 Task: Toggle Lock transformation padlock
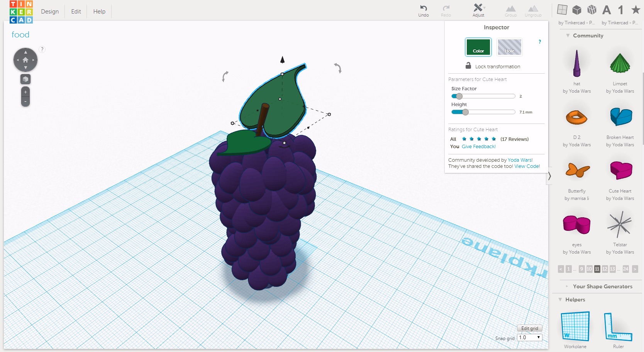[x=468, y=66]
